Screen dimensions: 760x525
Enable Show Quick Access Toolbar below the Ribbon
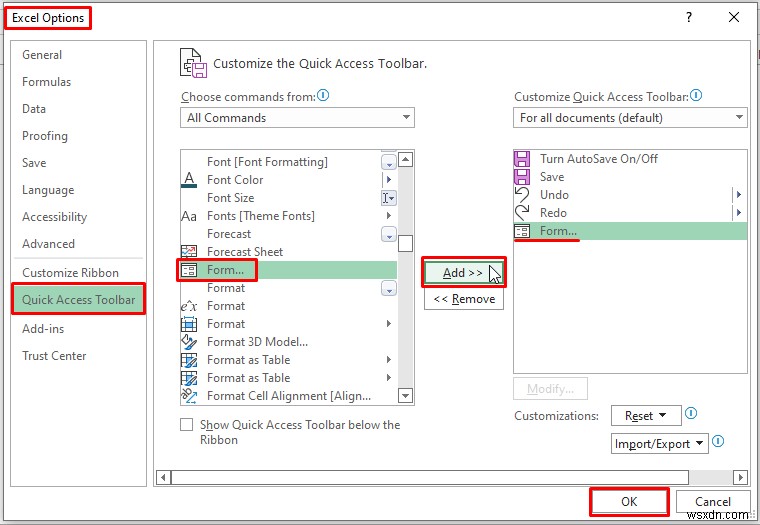point(187,425)
